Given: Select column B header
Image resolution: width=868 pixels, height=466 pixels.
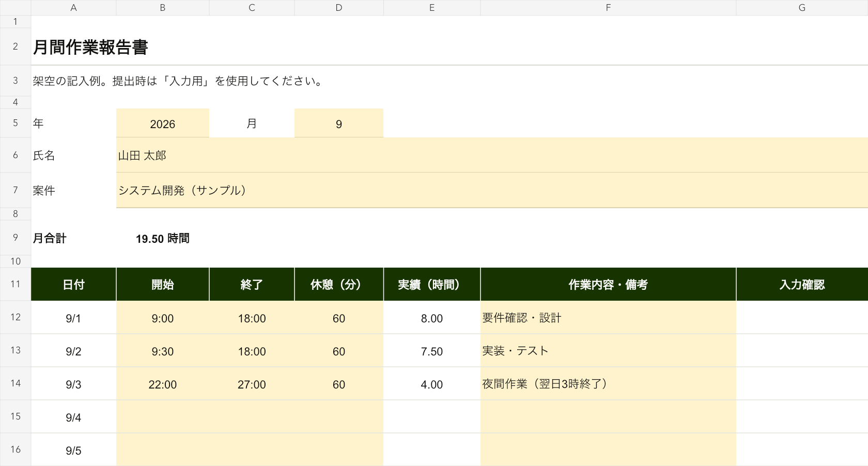Looking at the screenshot, I should click(x=163, y=8).
